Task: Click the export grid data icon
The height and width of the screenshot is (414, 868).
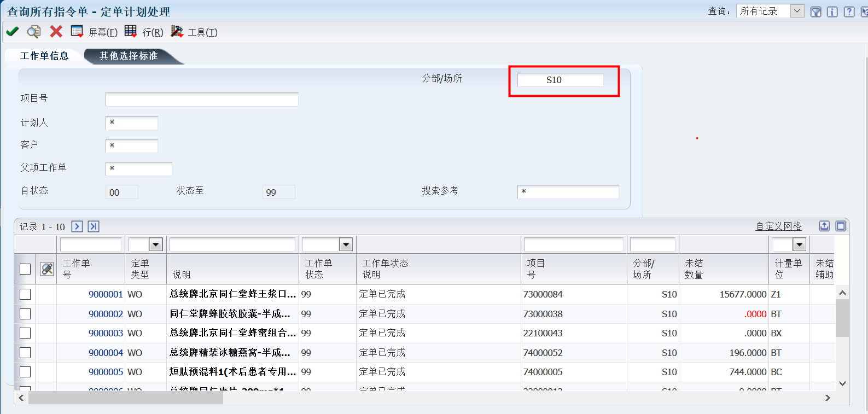Action: [824, 226]
